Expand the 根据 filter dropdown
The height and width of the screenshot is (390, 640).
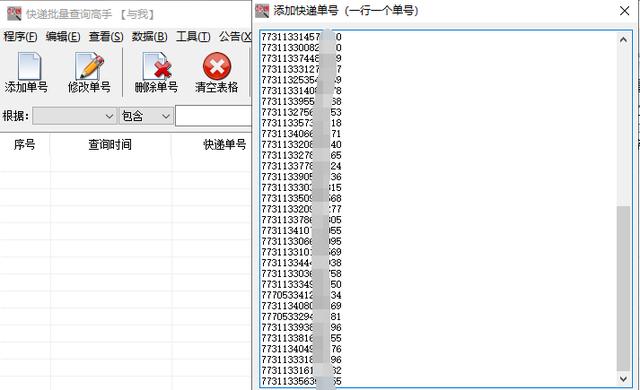[74, 116]
